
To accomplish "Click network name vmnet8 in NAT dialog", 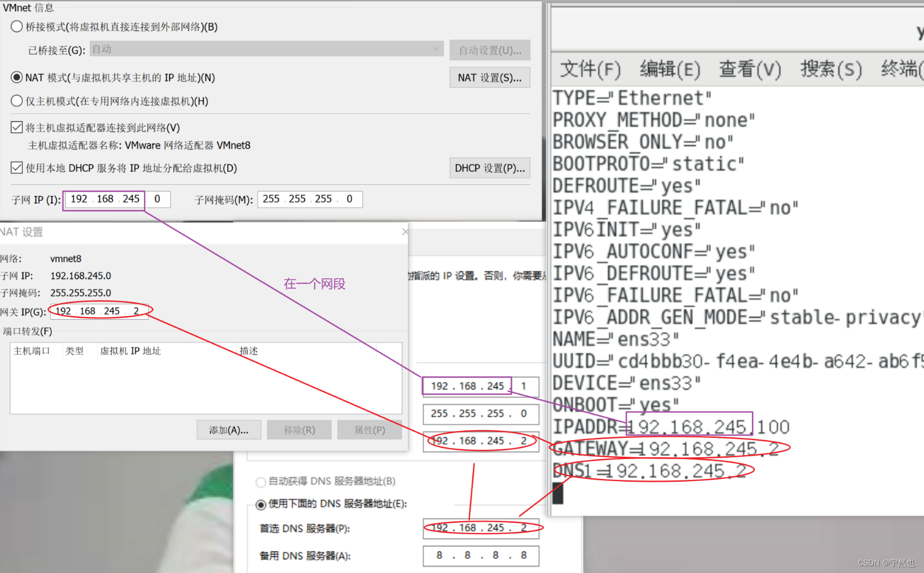I will [66, 259].
